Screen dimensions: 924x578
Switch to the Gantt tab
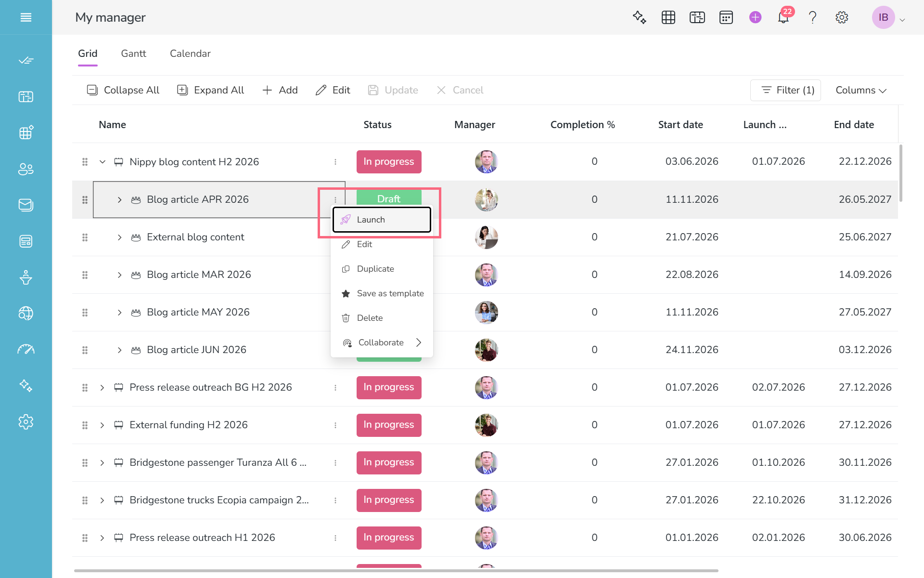(133, 53)
